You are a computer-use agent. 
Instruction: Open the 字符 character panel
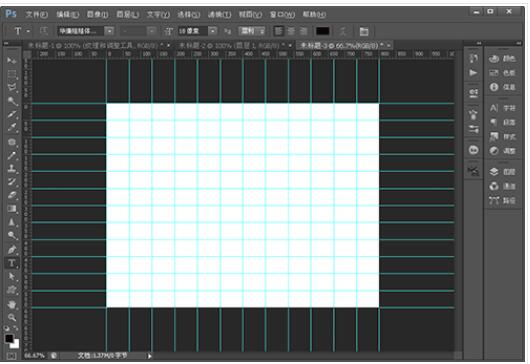coord(502,108)
